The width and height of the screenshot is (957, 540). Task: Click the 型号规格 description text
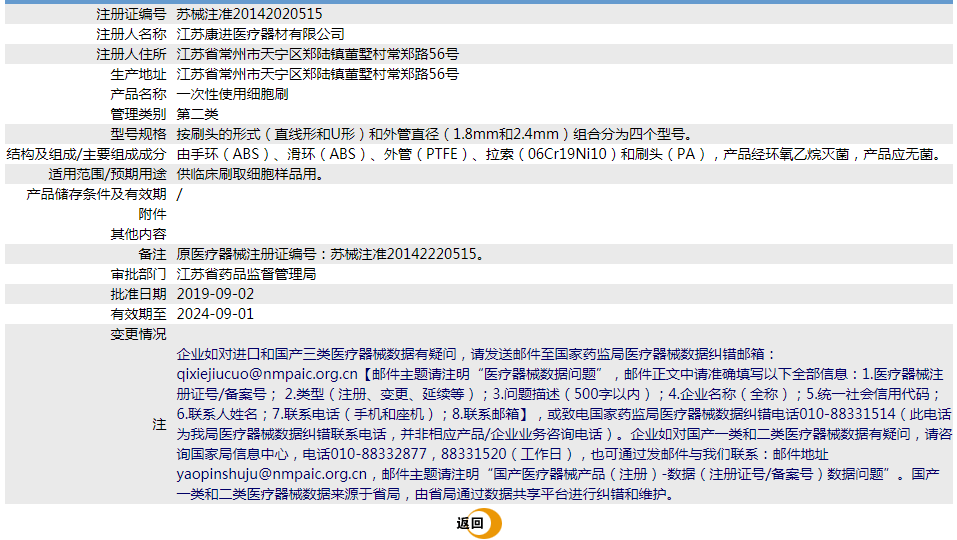[435, 134]
